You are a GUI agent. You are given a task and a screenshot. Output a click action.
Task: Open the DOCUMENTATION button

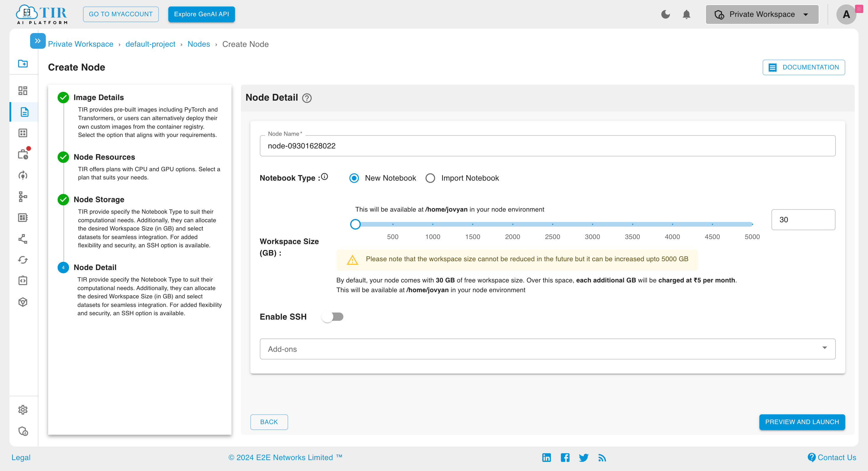804,67
